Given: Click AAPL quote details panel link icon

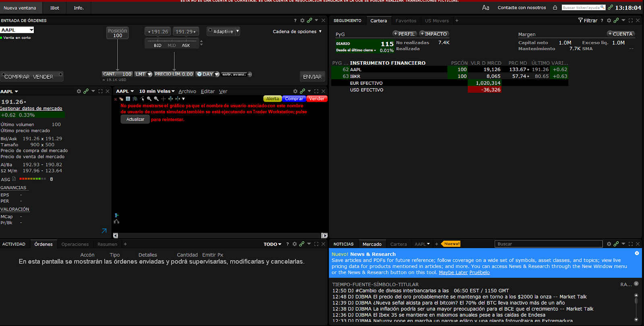Looking at the screenshot, I should 86,91.
